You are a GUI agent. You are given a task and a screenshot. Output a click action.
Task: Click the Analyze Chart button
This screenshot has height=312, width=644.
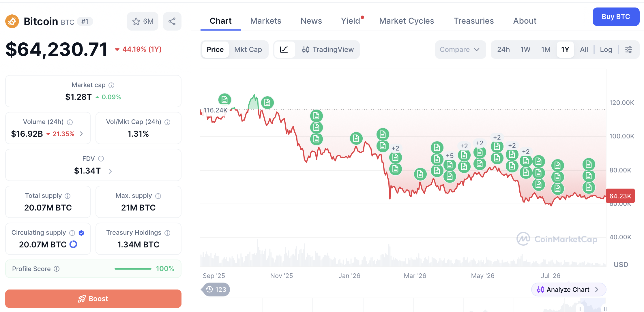click(x=568, y=290)
